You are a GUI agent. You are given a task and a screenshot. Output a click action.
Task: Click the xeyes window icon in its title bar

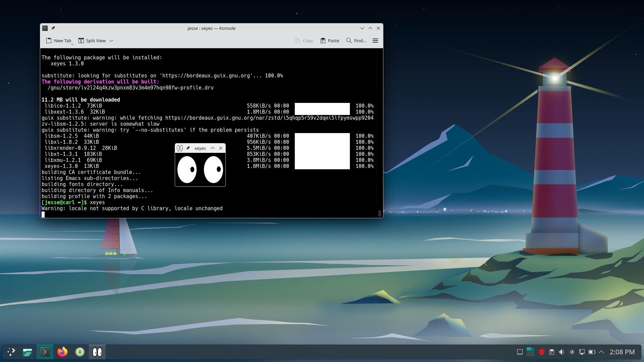click(x=180, y=148)
